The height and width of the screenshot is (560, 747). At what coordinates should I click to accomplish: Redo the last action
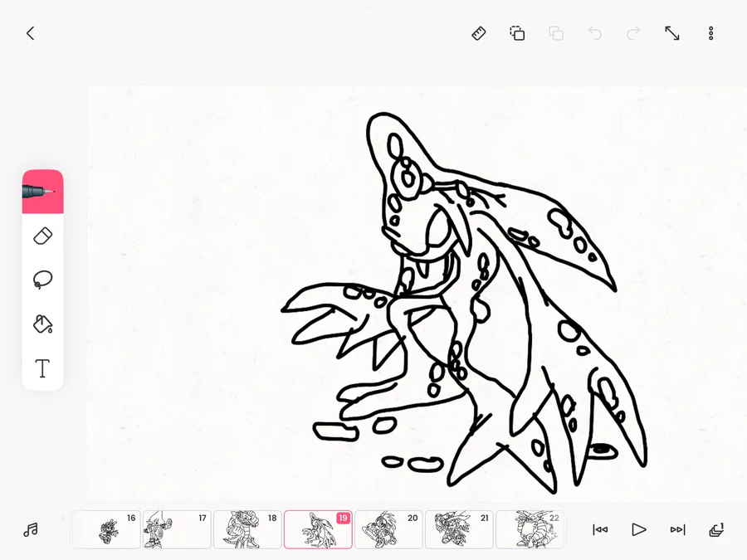point(633,33)
